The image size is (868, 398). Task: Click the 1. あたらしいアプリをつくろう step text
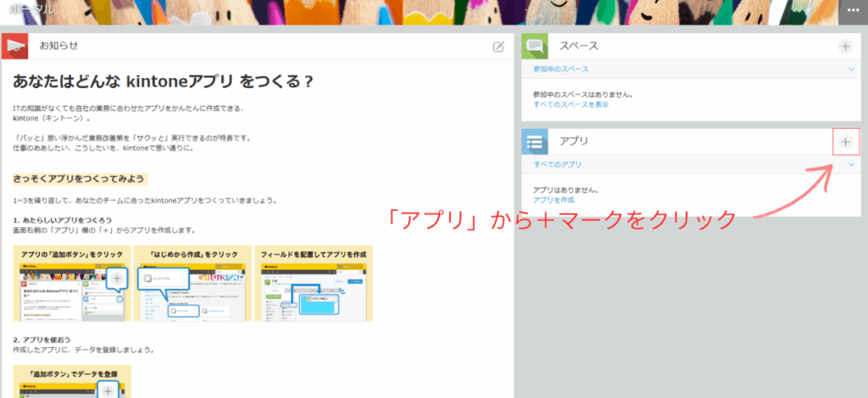coord(63,220)
